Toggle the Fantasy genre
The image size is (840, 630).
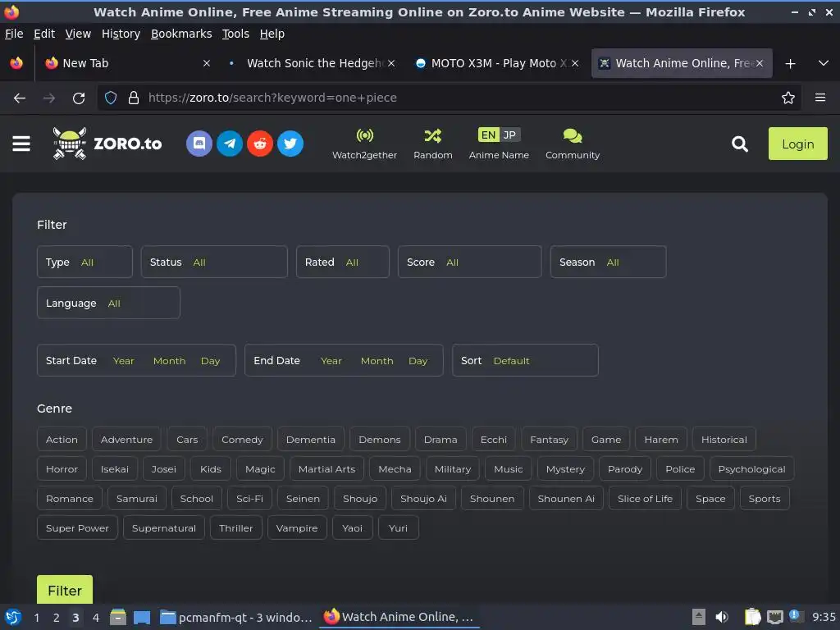tap(549, 440)
